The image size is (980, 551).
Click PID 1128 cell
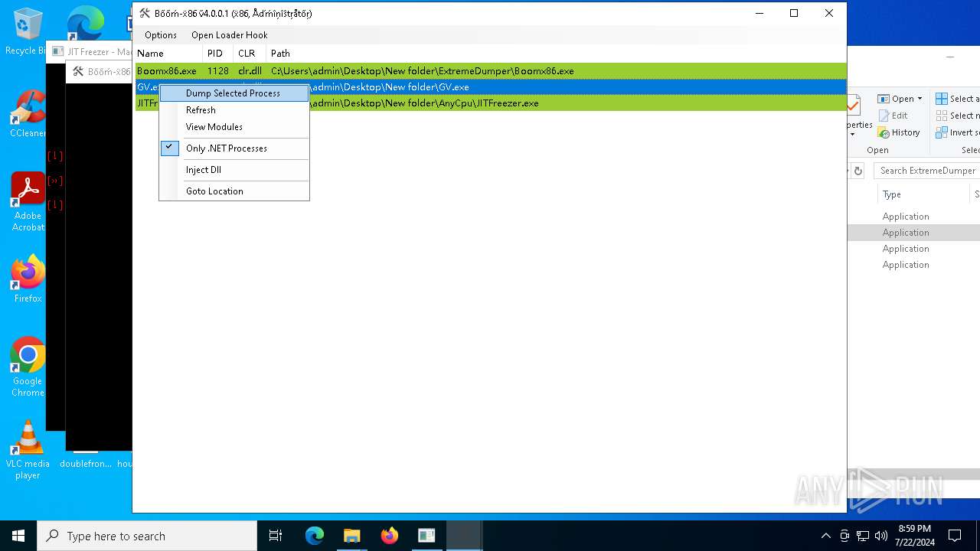coord(218,71)
